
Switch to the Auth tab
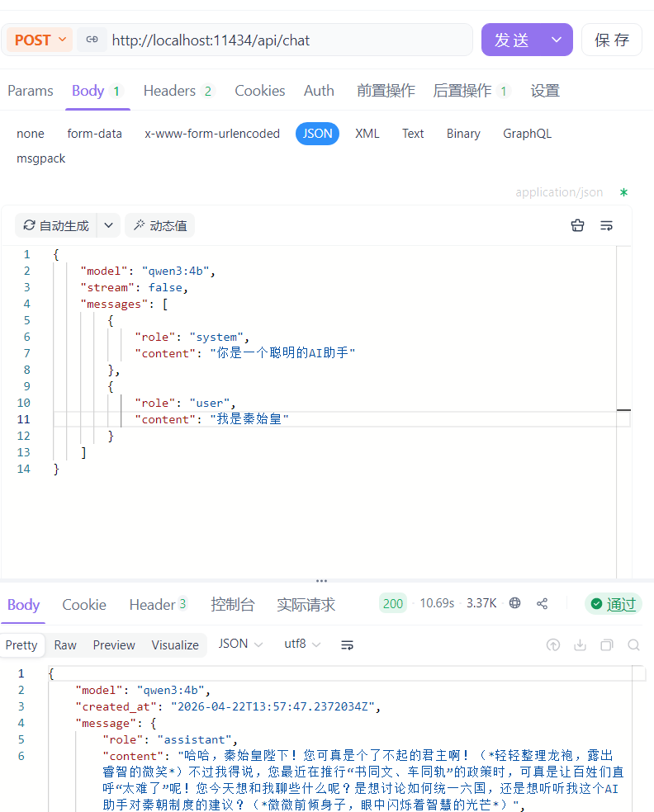319,91
